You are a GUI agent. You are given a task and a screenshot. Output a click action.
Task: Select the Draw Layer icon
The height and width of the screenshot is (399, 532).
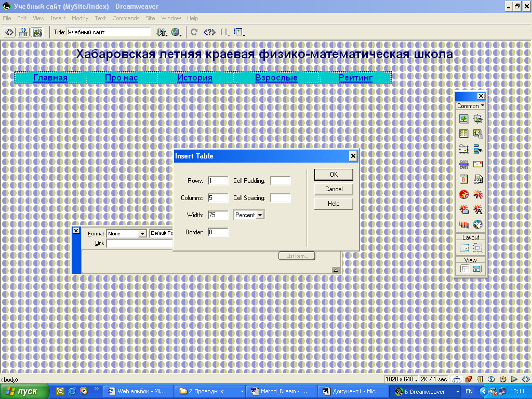pos(463,149)
